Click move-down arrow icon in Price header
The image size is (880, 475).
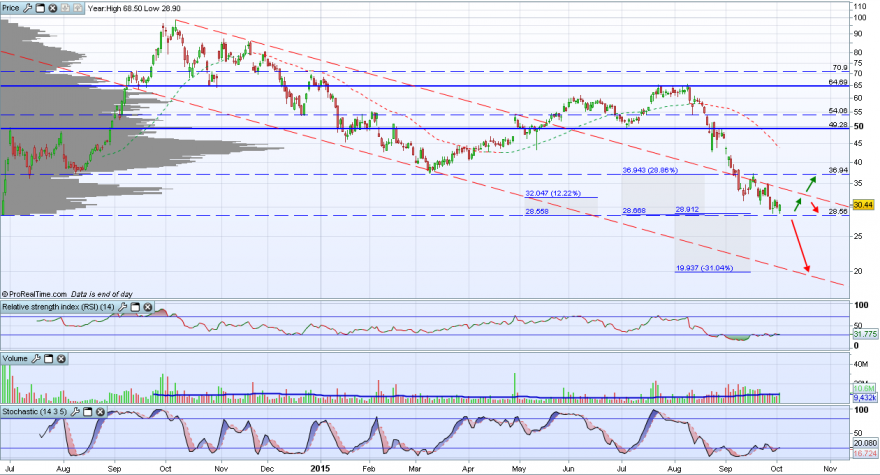65,8
